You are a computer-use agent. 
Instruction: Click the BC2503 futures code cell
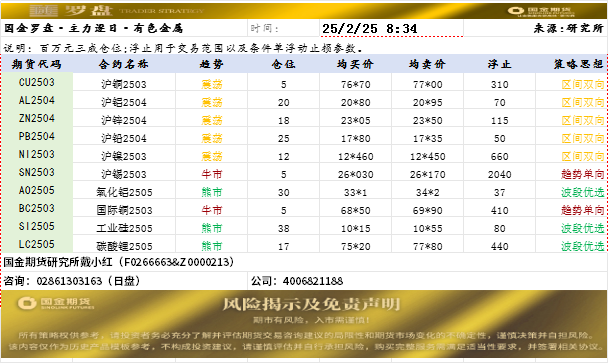(37, 208)
